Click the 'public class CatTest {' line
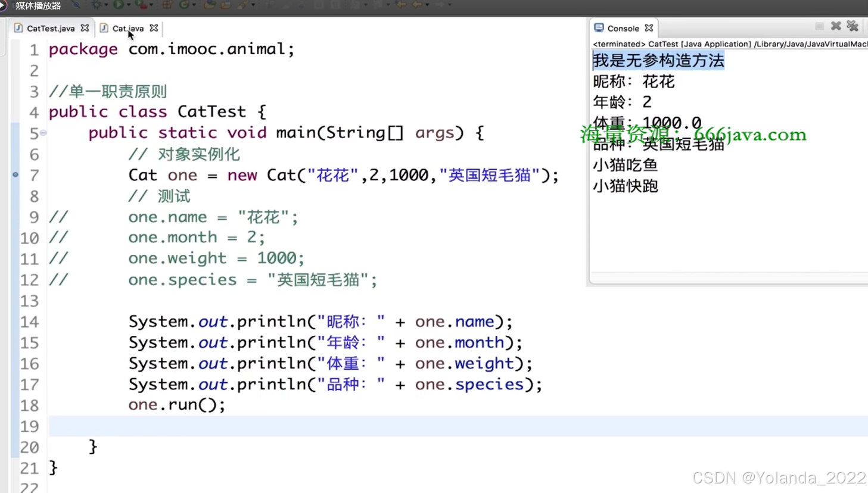 tap(157, 112)
